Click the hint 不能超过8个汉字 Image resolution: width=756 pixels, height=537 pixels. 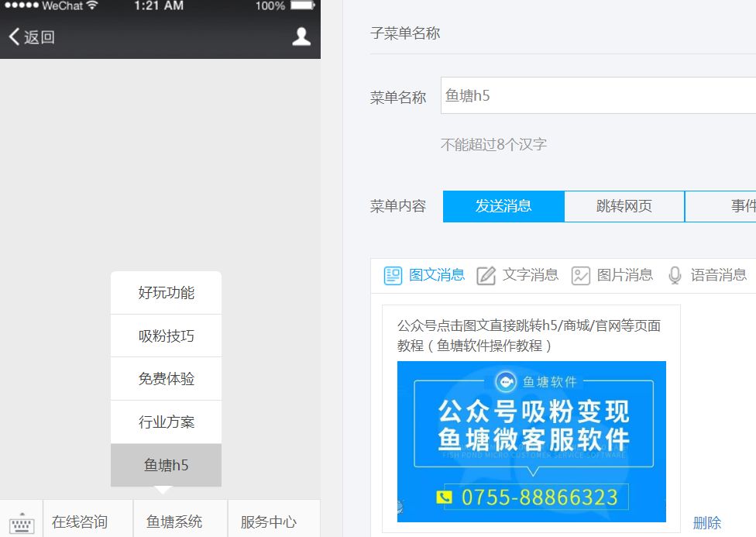click(493, 144)
